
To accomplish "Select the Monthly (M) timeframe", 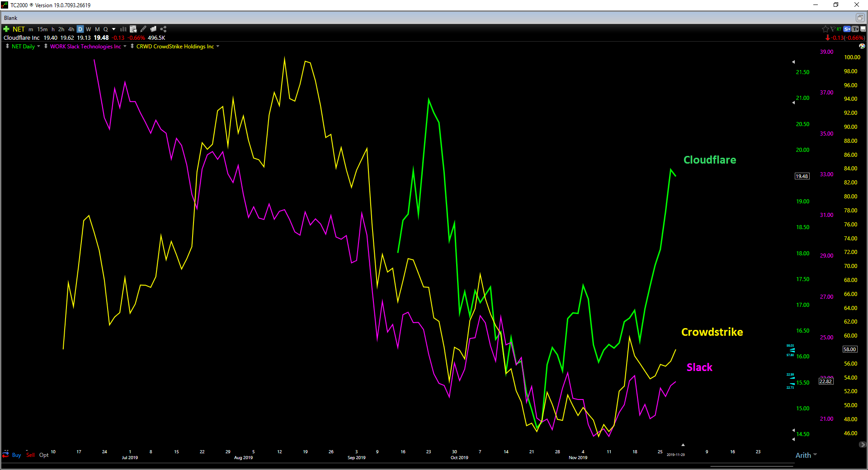I will pyautogui.click(x=97, y=29).
